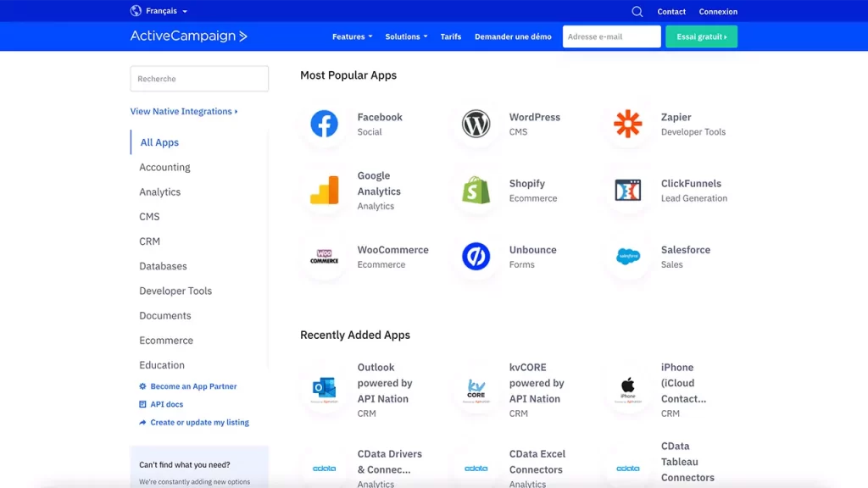
Task: Open the API docs link
Action: (167, 404)
